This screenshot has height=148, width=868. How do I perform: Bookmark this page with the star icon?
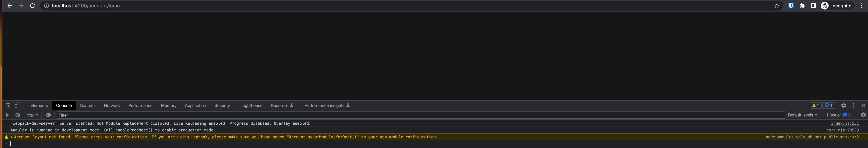(x=777, y=6)
